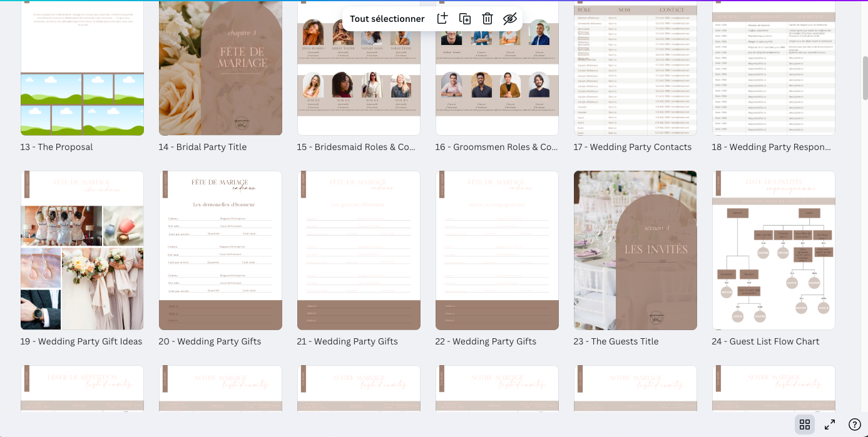Open page 19 Wedding Party Gift Ideas thumbnail
Image resolution: width=868 pixels, height=437 pixels.
click(82, 250)
